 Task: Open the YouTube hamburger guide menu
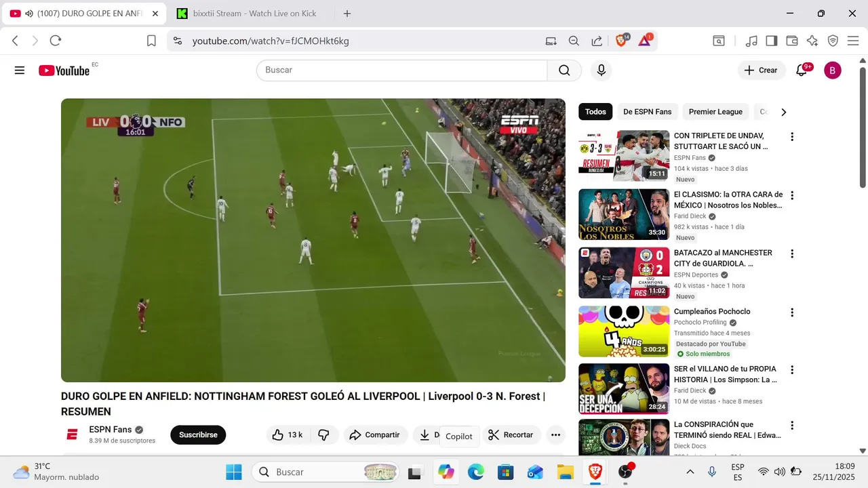click(x=20, y=70)
